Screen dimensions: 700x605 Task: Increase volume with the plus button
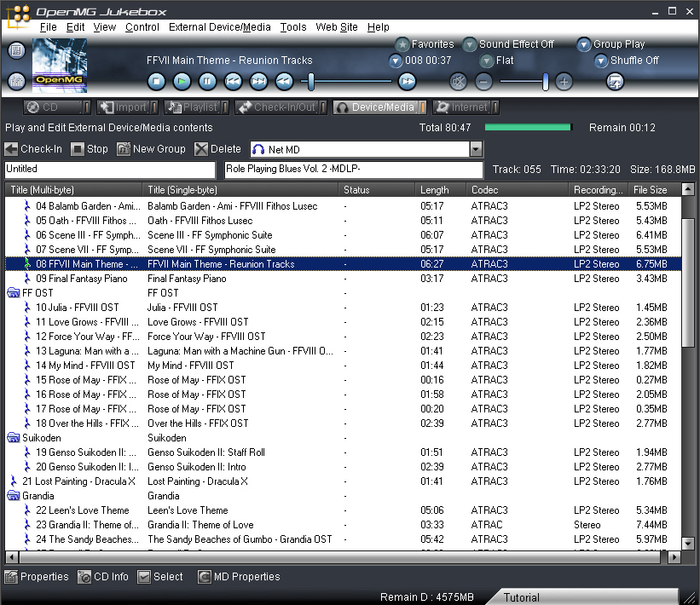point(564,82)
